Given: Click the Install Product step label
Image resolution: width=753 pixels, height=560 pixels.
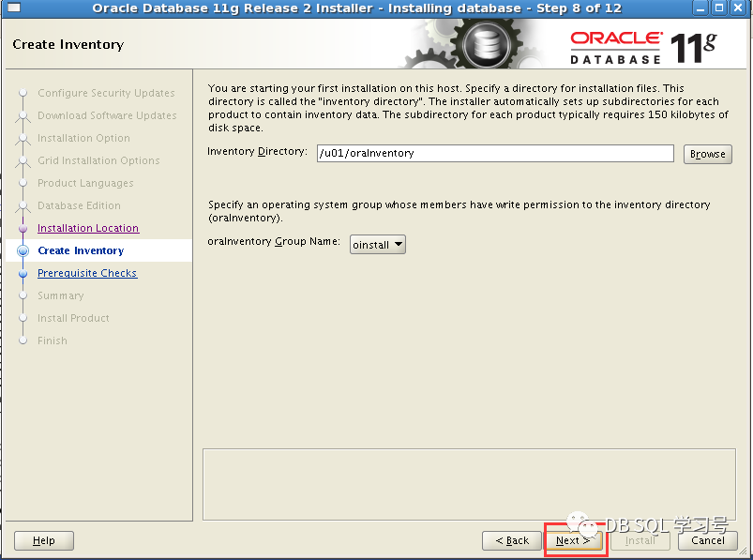Looking at the screenshot, I should click(x=73, y=318).
